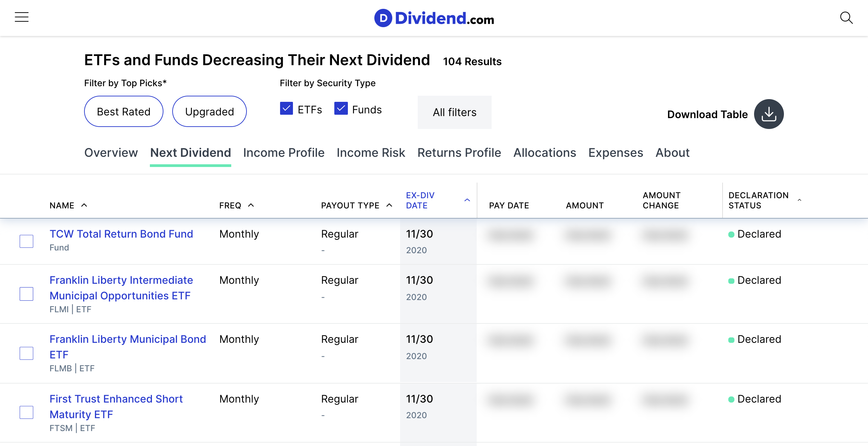This screenshot has width=868, height=446.
Task: Open First Trust Enhanced Short Maturity ETF
Action: click(x=116, y=407)
